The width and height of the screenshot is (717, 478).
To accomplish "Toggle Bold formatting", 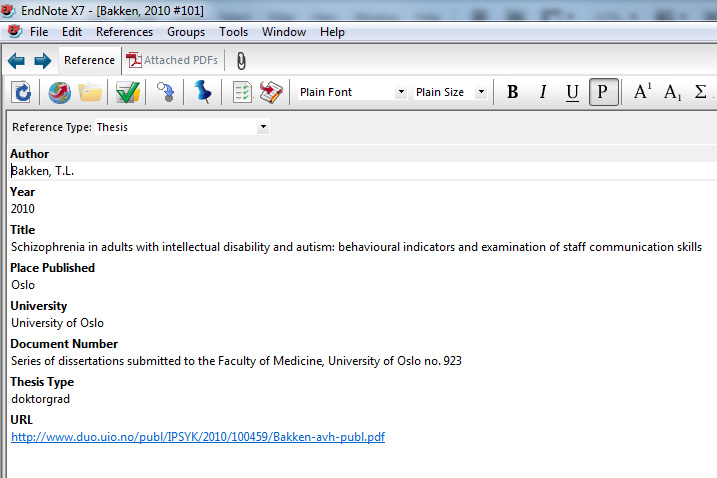I will tap(513, 92).
